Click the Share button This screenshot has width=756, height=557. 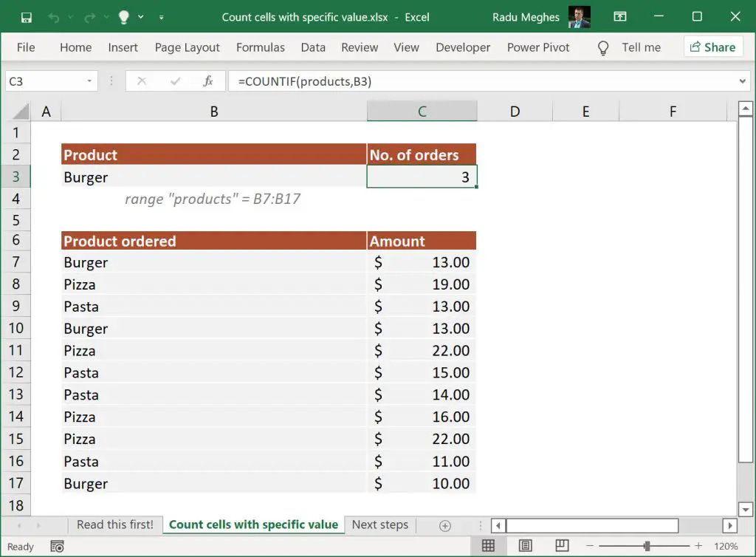[712, 47]
